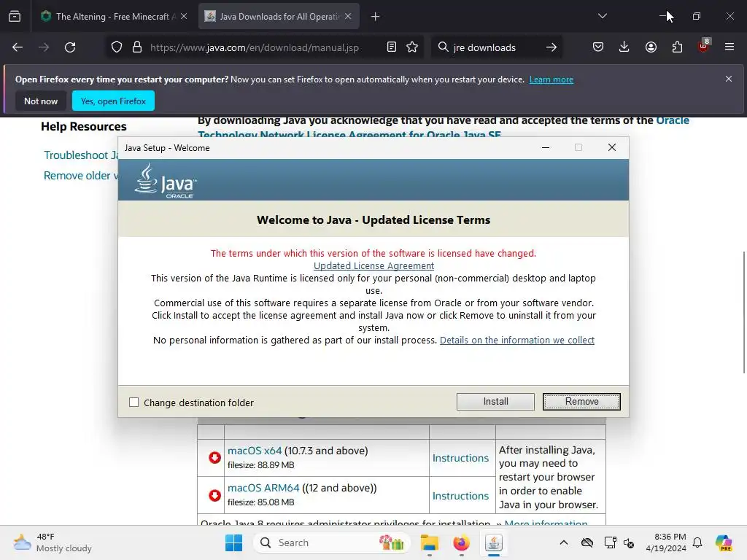Click Yes, open Firefox button
This screenshot has height=560, width=747.
[113, 101]
